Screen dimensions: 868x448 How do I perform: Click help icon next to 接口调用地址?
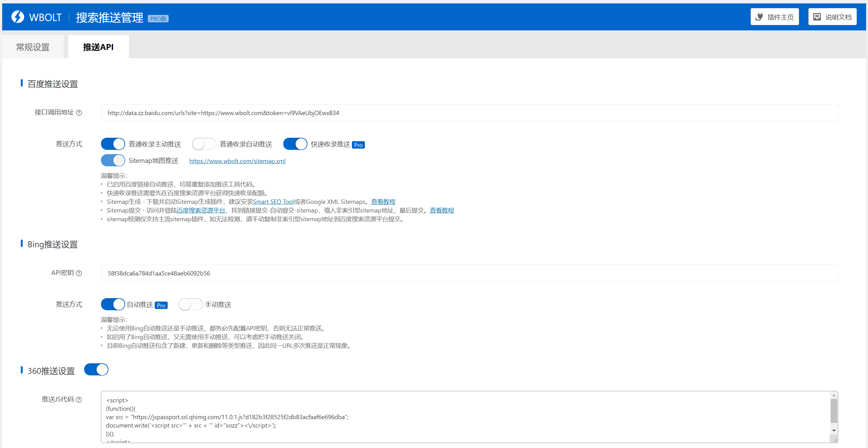pyautogui.click(x=79, y=113)
